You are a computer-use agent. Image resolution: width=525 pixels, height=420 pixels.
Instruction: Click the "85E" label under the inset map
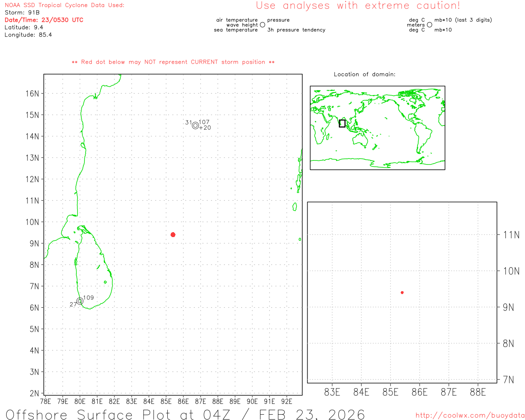[x=390, y=393]
